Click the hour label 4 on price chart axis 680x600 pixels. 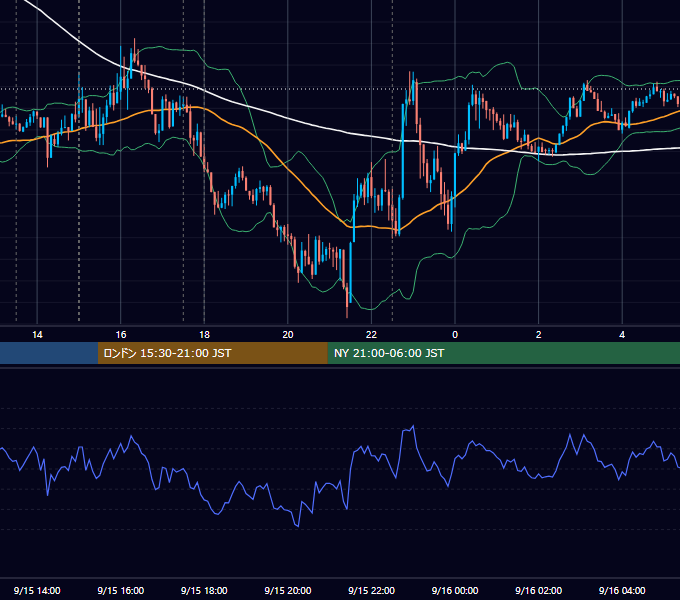tap(622, 335)
